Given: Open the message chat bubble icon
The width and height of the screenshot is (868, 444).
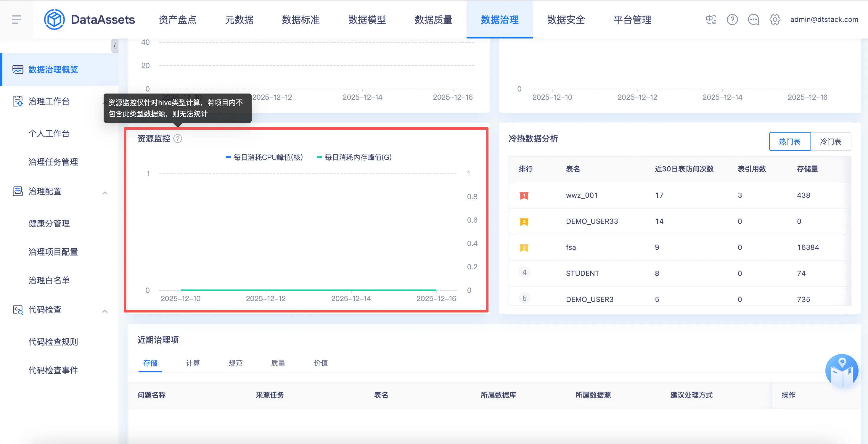Looking at the screenshot, I should pyautogui.click(x=753, y=20).
